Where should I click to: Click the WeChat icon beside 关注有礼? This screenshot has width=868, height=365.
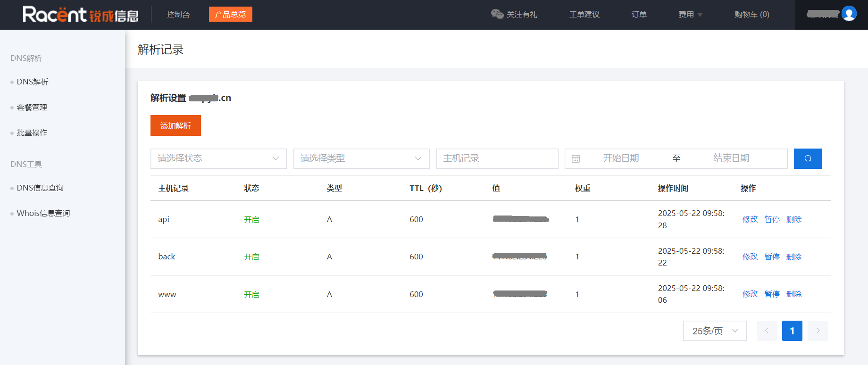click(497, 14)
